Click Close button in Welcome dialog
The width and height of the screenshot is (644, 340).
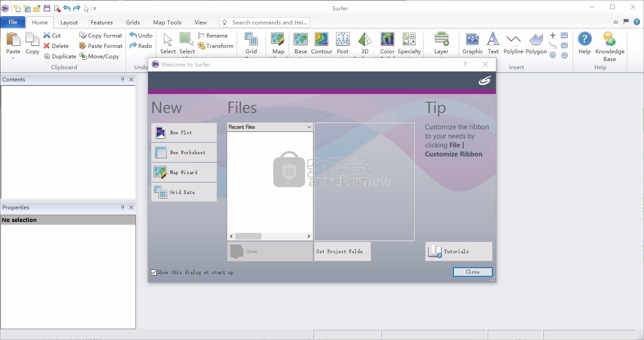[x=472, y=272]
